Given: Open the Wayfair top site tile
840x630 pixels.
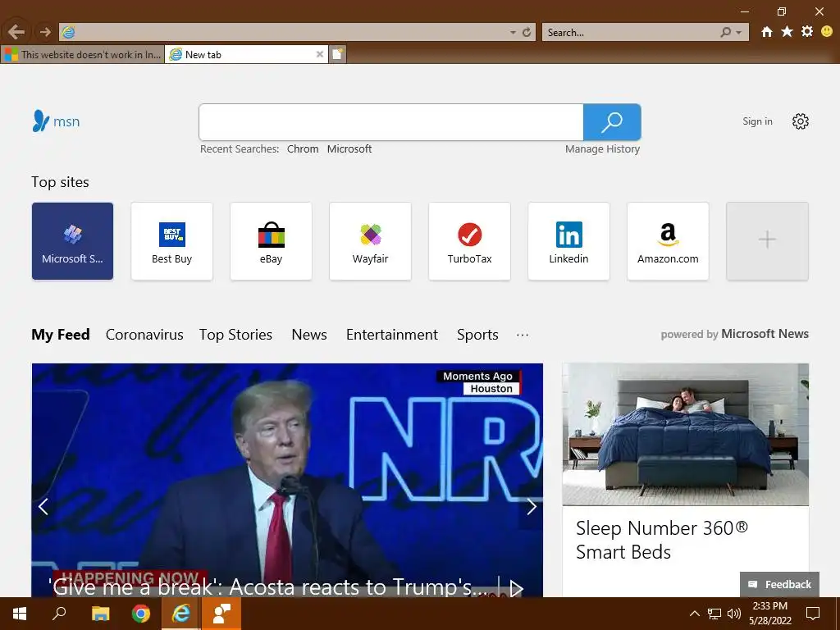Looking at the screenshot, I should click(370, 241).
